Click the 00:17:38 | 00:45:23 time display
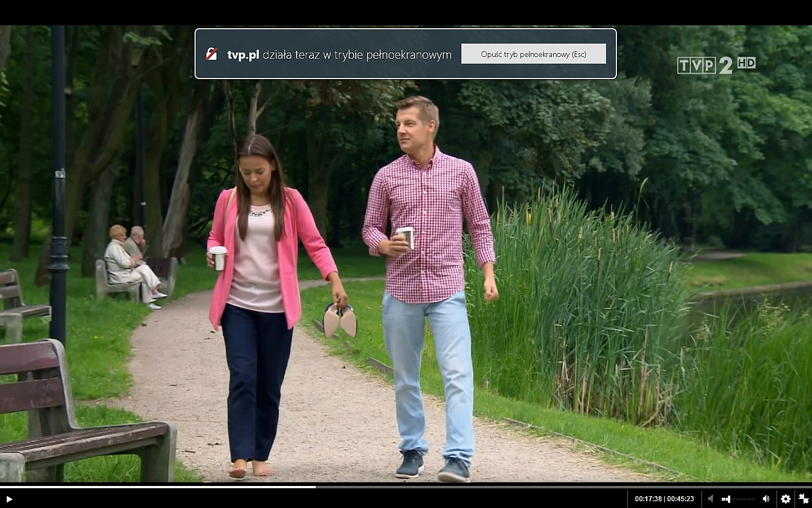812x508 pixels. tap(664, 499)
